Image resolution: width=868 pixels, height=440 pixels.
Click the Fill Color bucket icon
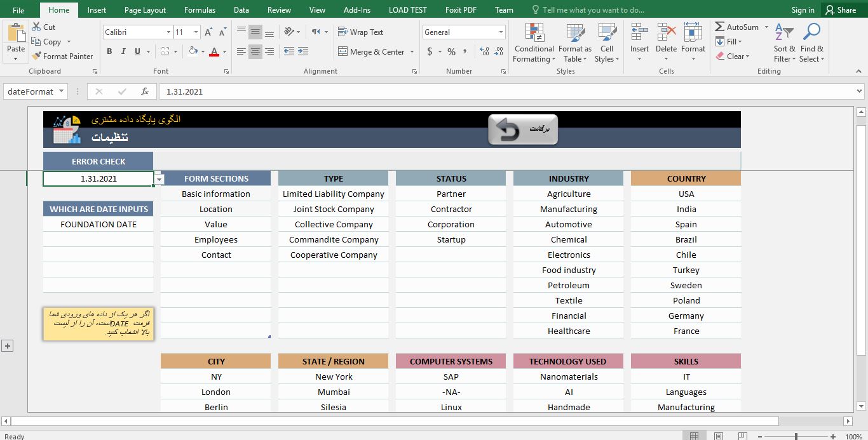[x=193, y=51]
